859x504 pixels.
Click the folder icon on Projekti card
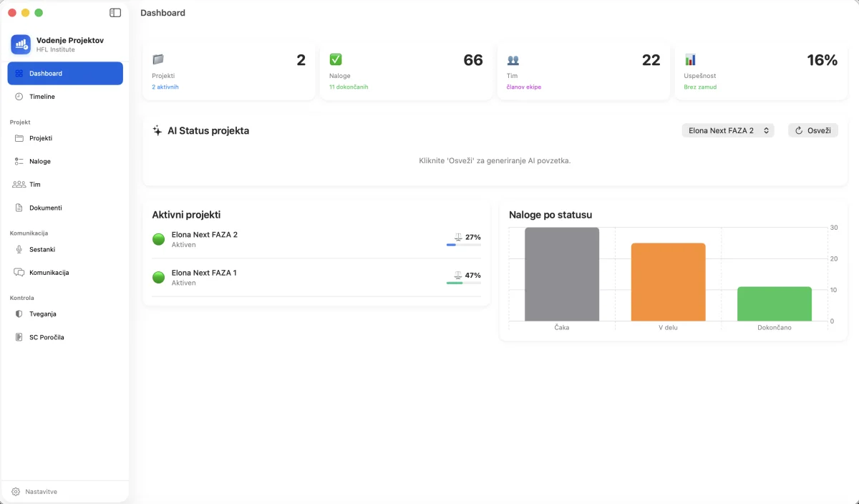(158, 59)
